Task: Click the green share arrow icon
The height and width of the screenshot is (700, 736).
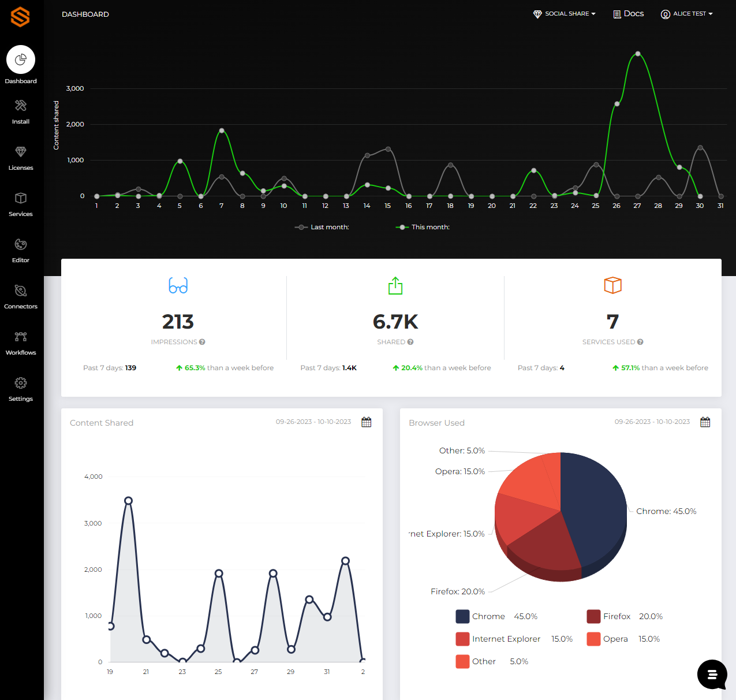Action: (395, 285)
